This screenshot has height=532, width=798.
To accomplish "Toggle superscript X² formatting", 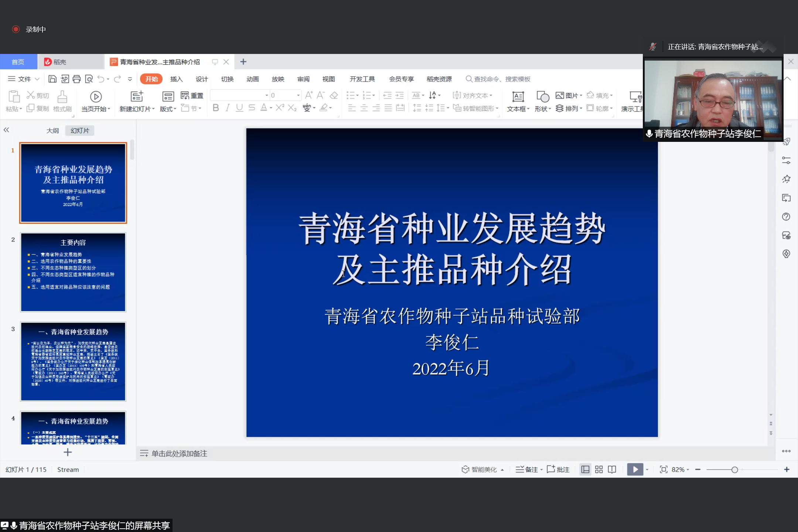I will 280,108.
